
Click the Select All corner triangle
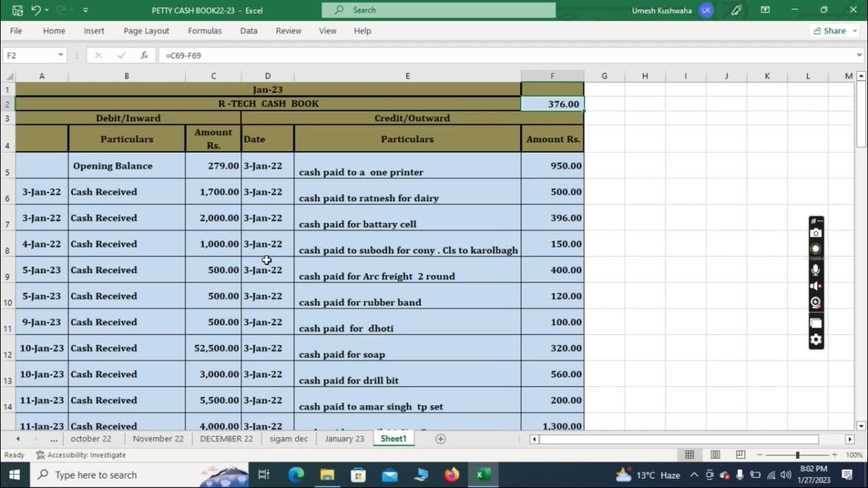[x=7, y=76]
